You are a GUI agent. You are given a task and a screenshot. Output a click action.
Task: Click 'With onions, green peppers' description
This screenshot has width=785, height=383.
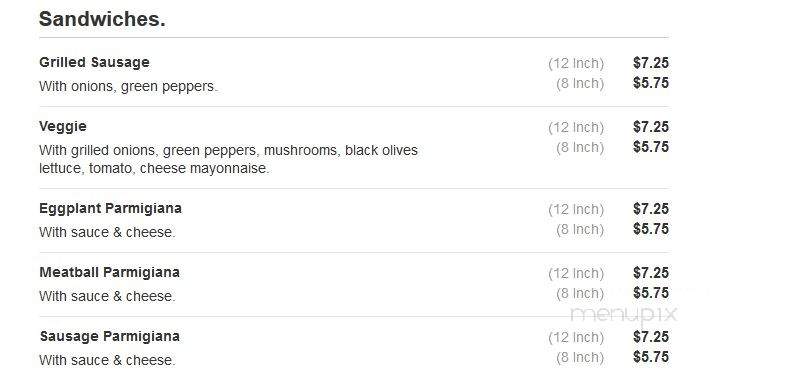128,87
